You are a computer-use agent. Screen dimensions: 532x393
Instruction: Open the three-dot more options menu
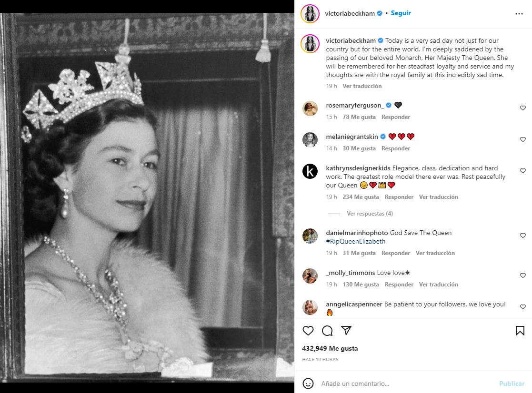click(x=519, y=14)
